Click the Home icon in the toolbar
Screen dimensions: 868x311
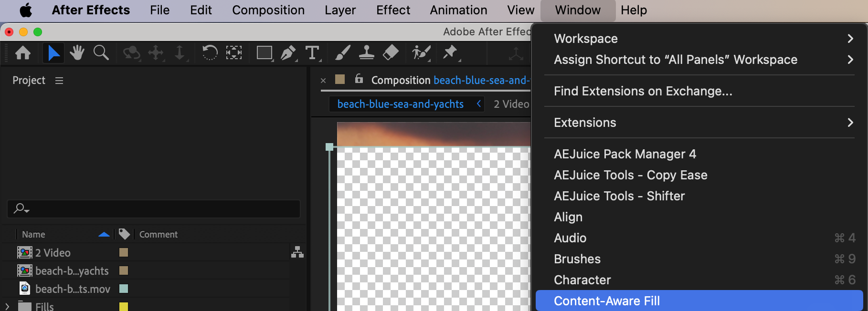(23, 52)
